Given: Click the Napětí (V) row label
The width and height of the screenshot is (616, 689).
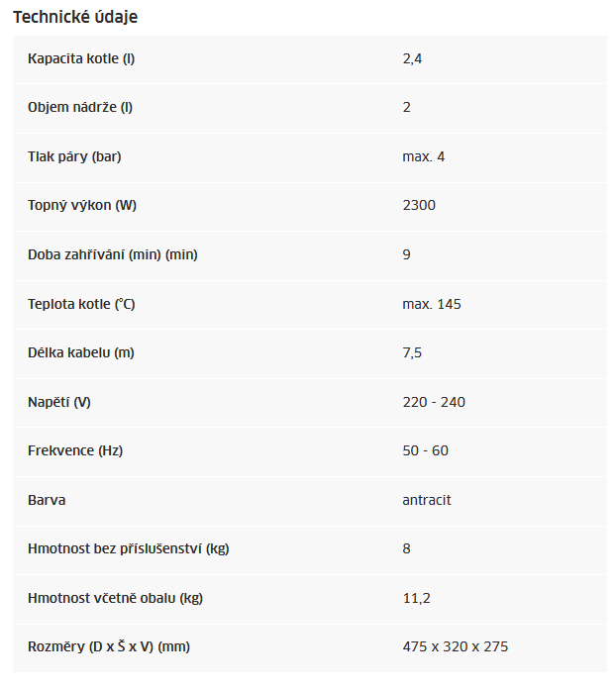Looking at the screenshot, I should pyautogui.click(x=58, y=402).
